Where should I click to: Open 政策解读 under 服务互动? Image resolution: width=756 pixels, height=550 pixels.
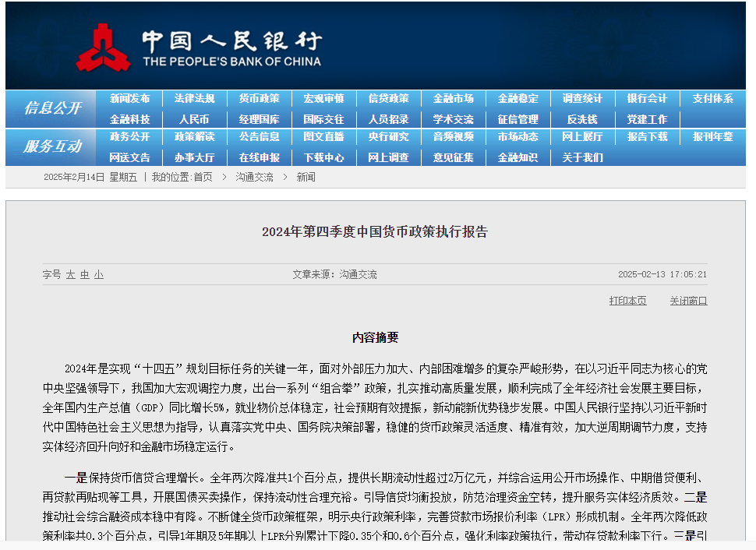194,137
